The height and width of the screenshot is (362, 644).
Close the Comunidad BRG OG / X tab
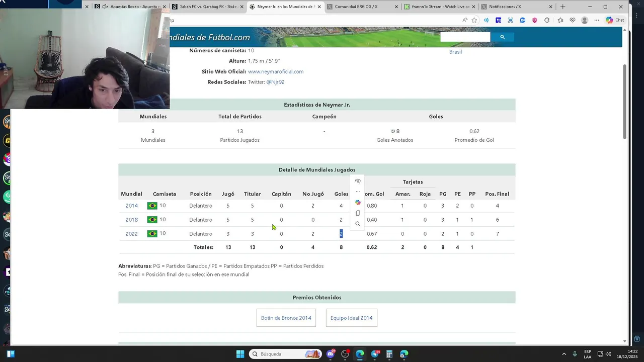396,7
